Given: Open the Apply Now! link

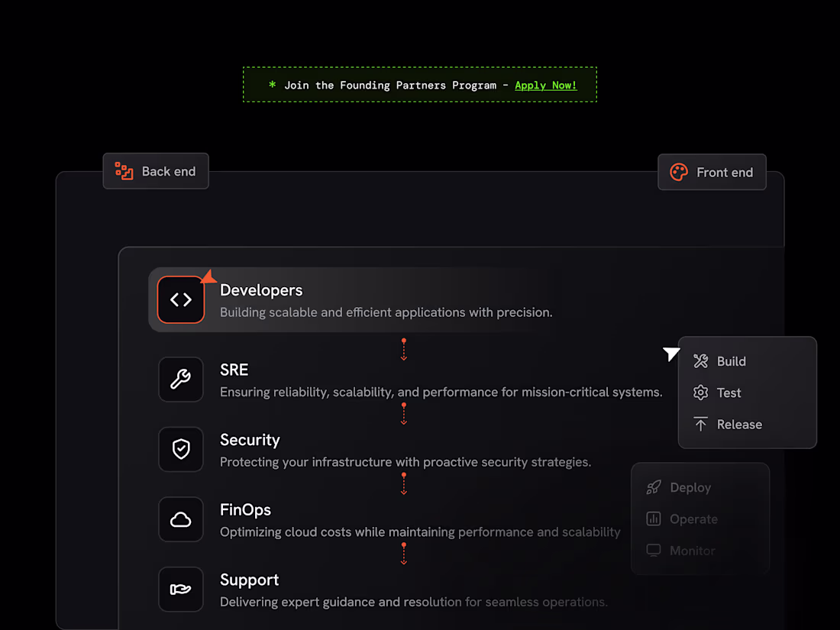Looking at the screenshot, I should (546, 86).
